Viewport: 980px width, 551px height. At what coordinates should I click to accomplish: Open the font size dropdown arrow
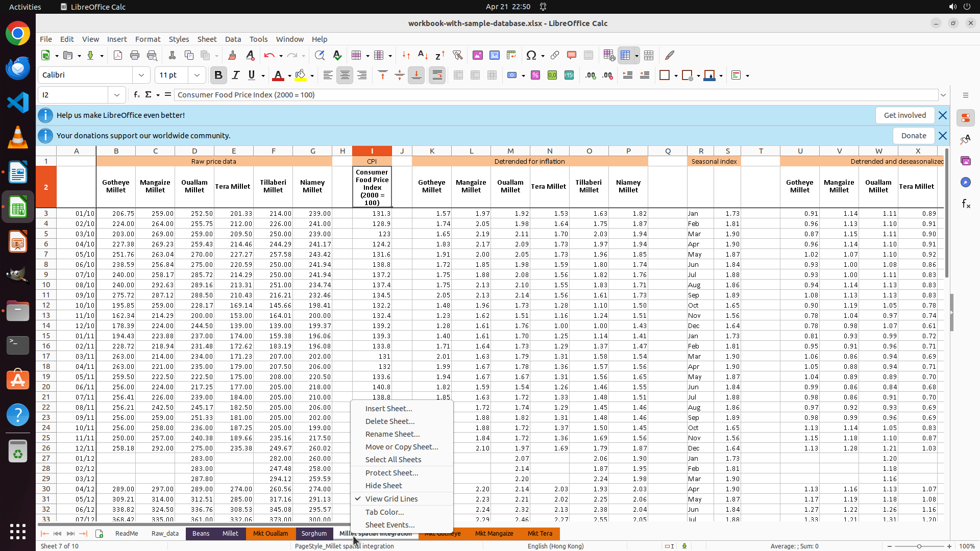click(x=197, y=76)
